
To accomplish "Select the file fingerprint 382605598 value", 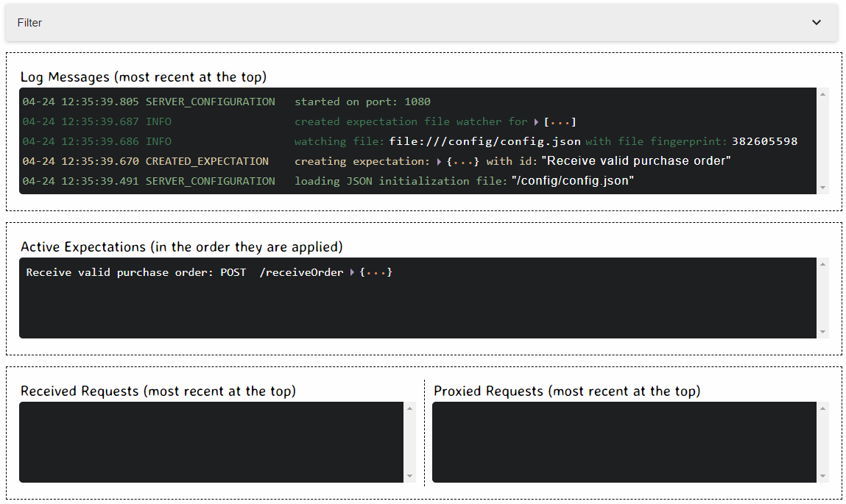I will 764,141.
